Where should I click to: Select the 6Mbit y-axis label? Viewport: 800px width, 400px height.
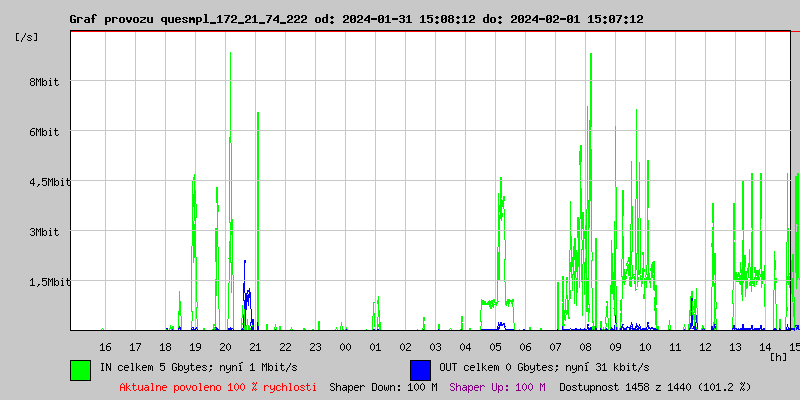coord(44,132)
